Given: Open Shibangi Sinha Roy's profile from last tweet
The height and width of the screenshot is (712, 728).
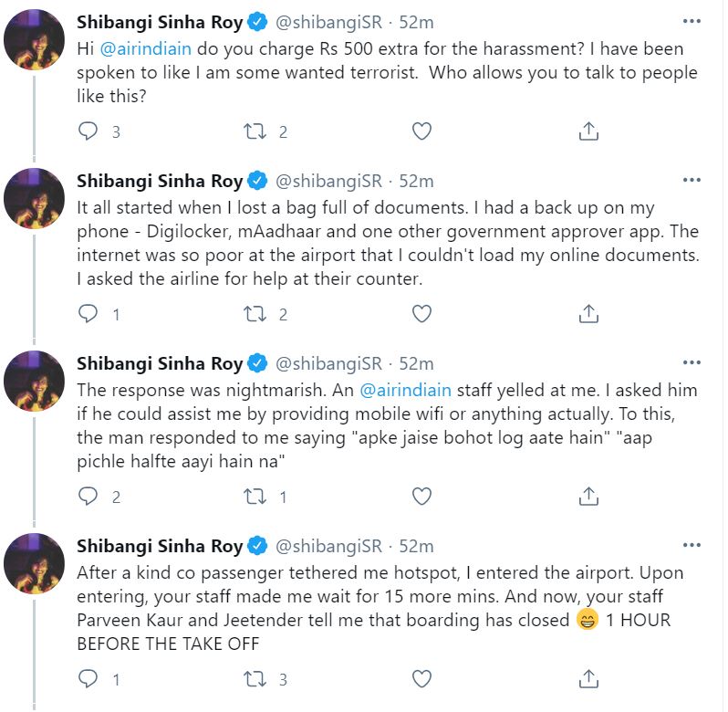Looking at the screenshot, I should pyautogui.click(x=159, y=546).
